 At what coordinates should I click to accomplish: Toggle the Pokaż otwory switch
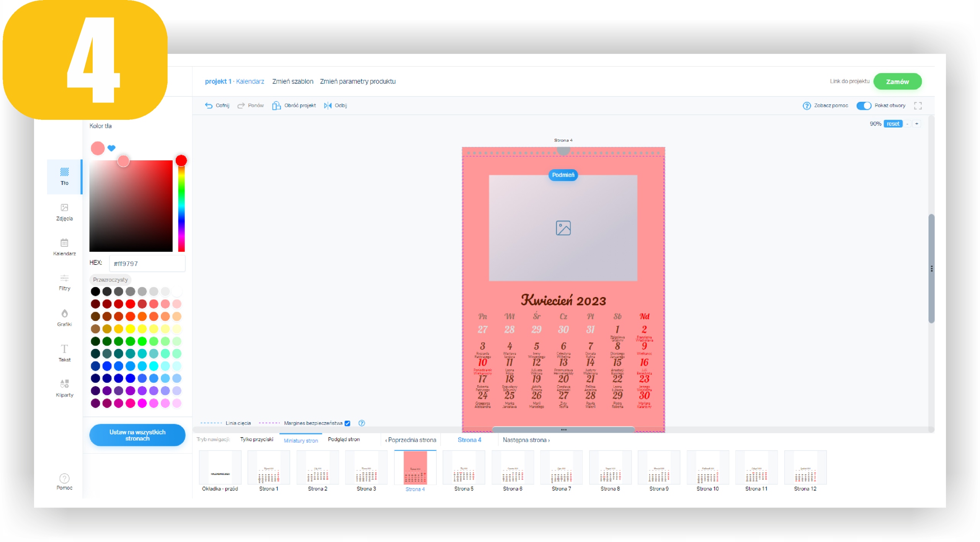[x=864, y=106]
